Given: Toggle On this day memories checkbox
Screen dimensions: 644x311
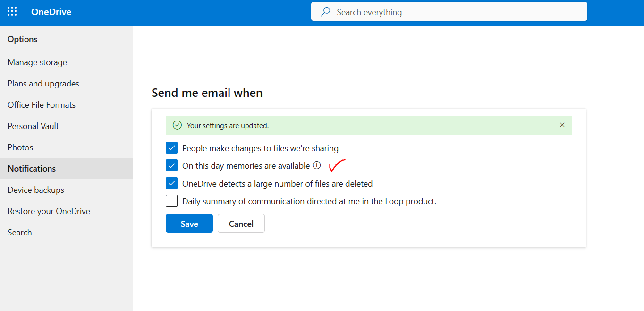Looking at the screenshot, I should [171, 166].
